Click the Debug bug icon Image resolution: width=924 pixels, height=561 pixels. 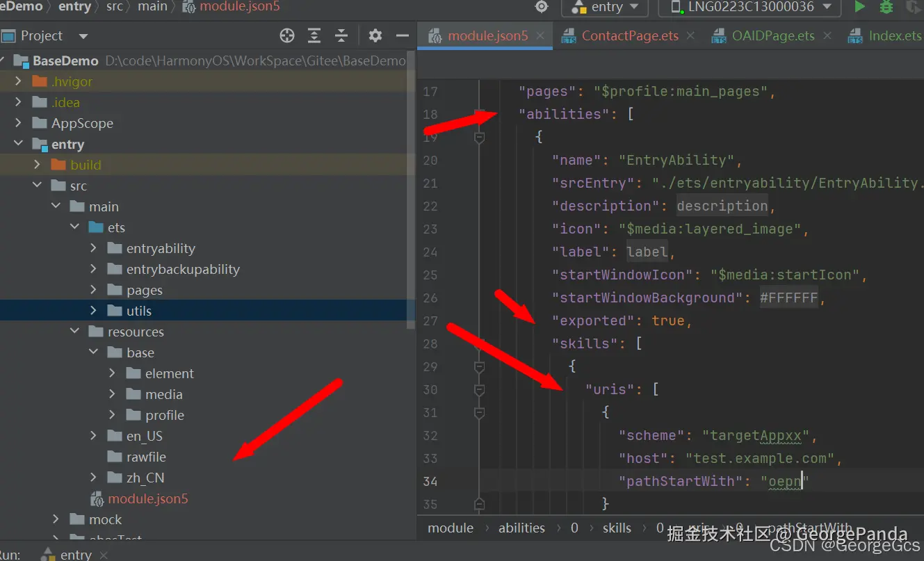tap(886, 7)
